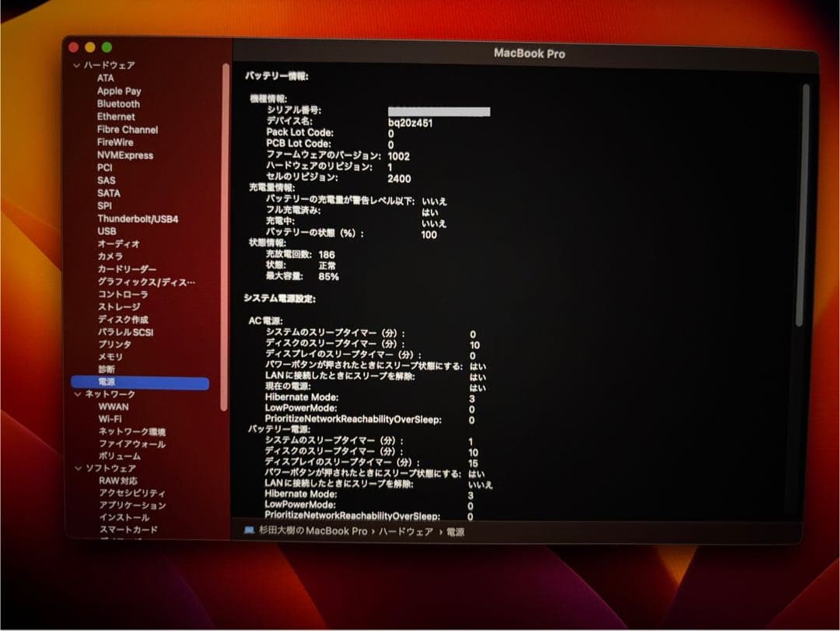The height and width of the screenshot is (631, 840).
Task: Select Bluetooth in the sidebar
Action: coord(118,103)
